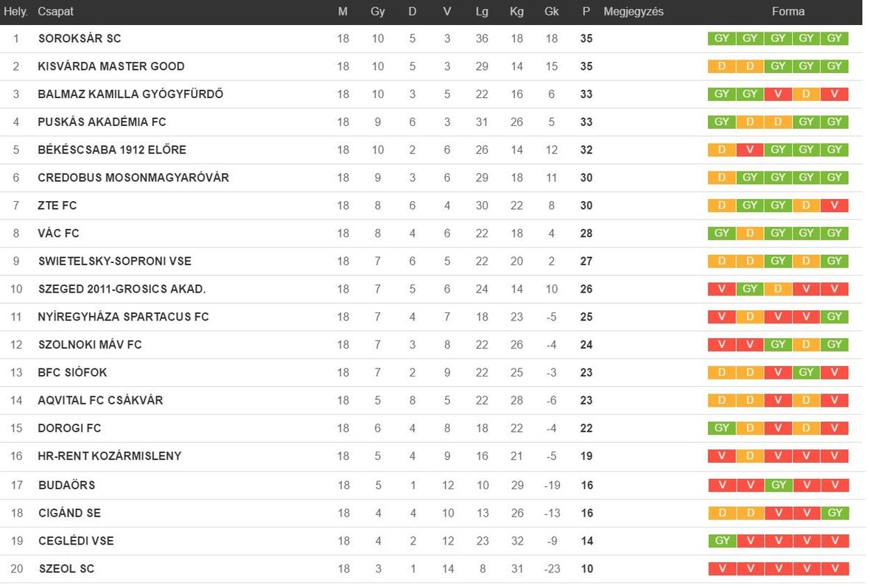Click Ceglédi VSE's green GY form badge

point(723,541)
